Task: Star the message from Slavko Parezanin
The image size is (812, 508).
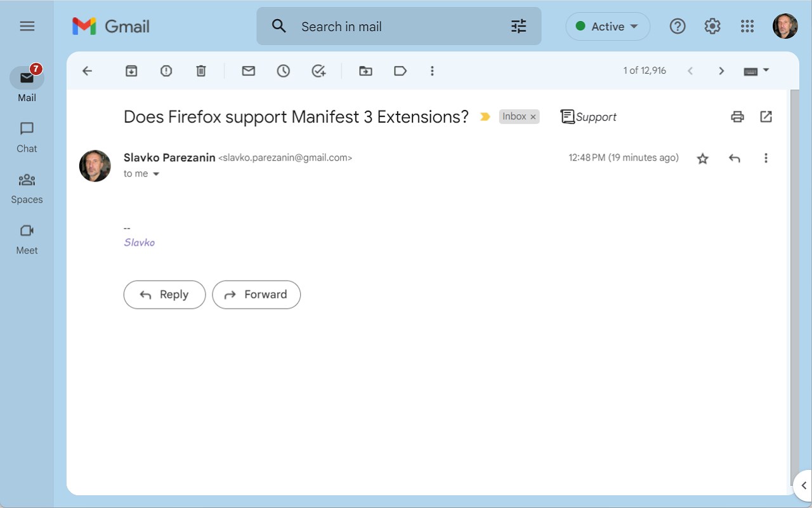Action: pos(702,158)
